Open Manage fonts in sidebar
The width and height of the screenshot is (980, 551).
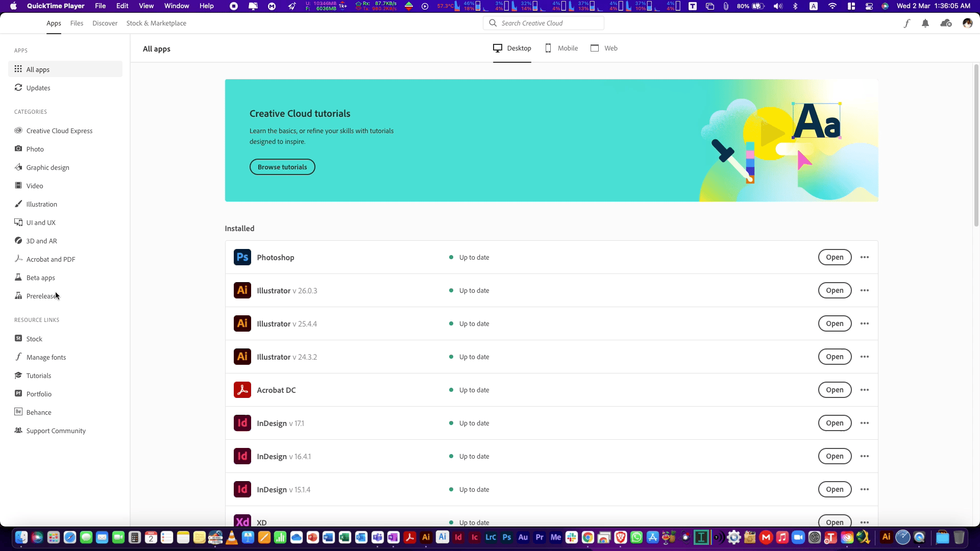coord(46,357)
